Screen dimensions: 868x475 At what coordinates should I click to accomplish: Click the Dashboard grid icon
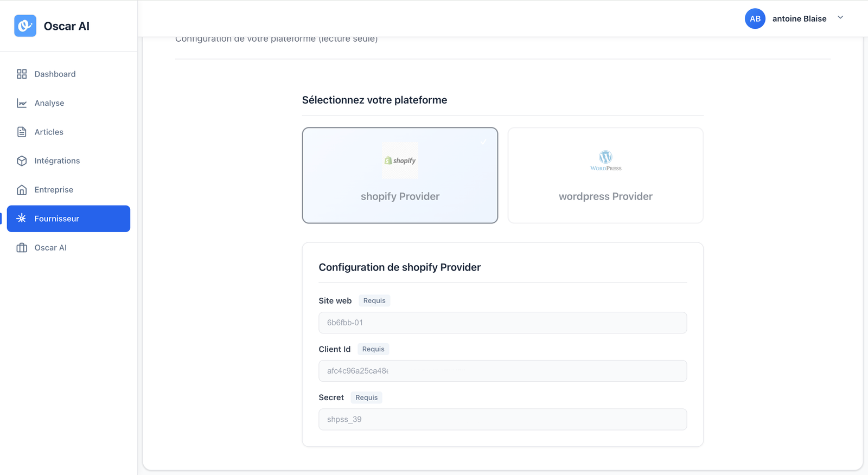[x=22, y=74]
